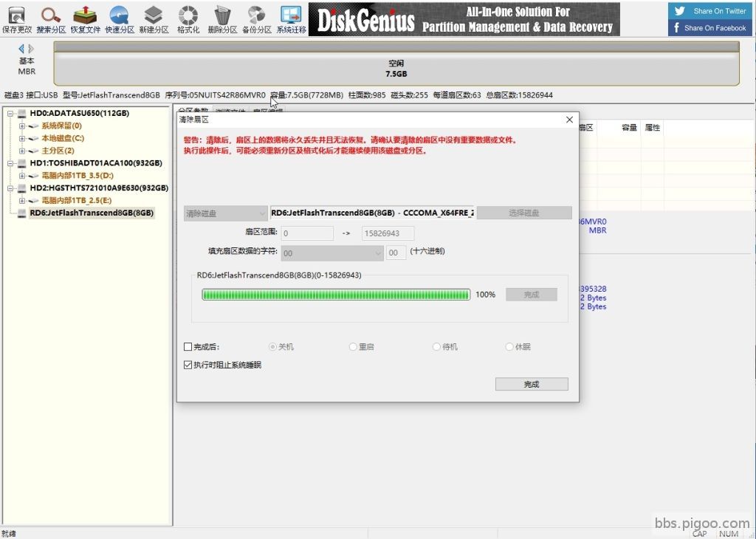Click the greyed 完成 button beside progress bar

click(532, 295)
